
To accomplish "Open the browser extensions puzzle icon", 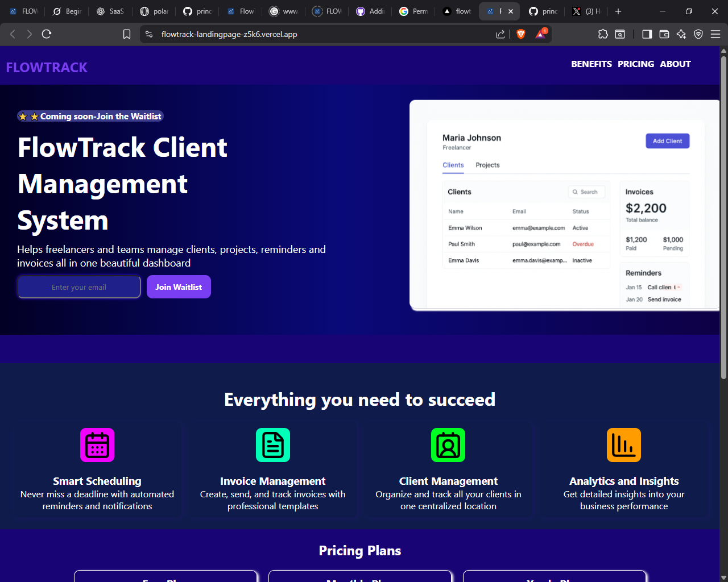I will pyautogui.click(x=603, y=34).
